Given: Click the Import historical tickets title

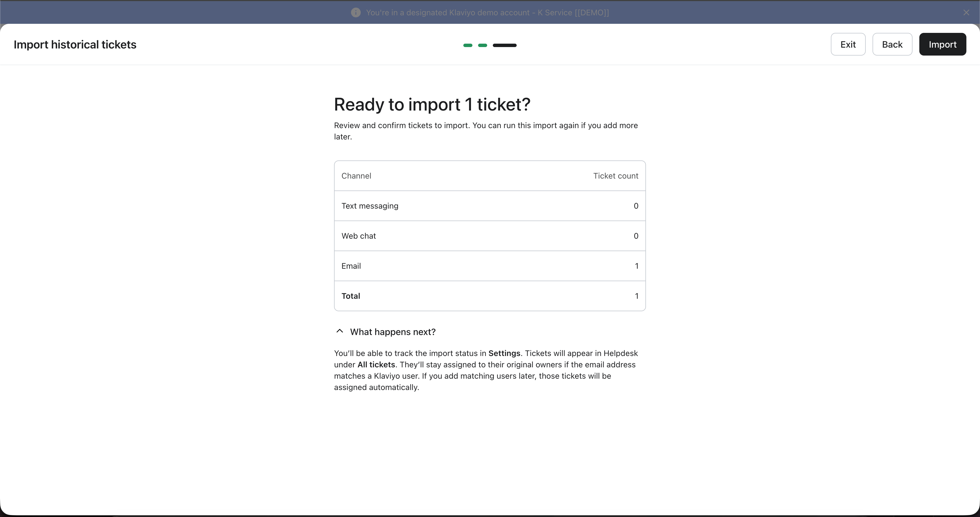Looking at the screenshot, I should (x=75, y=45).
